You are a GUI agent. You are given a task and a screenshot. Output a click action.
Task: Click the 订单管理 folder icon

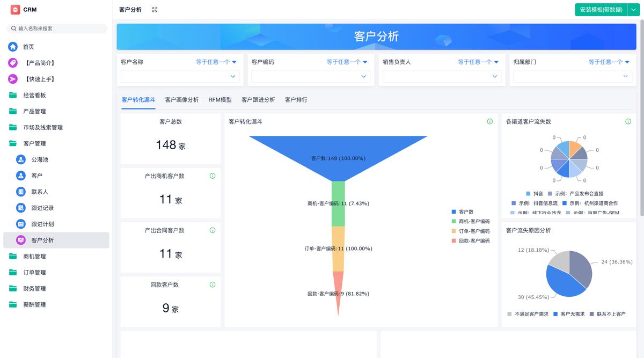click(13, 272)
